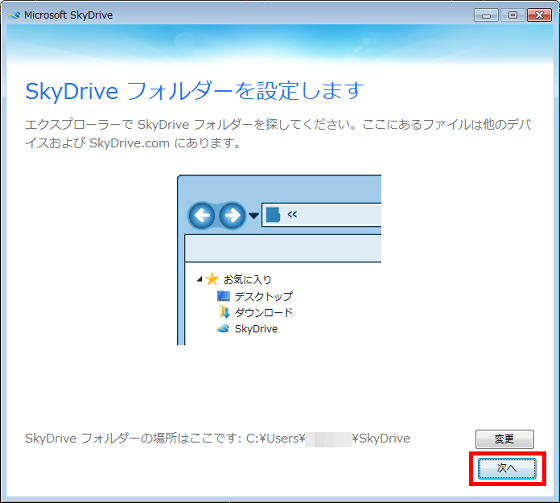Select the お気に入り label
Screen dimensions: 560x503
(248, 279)
